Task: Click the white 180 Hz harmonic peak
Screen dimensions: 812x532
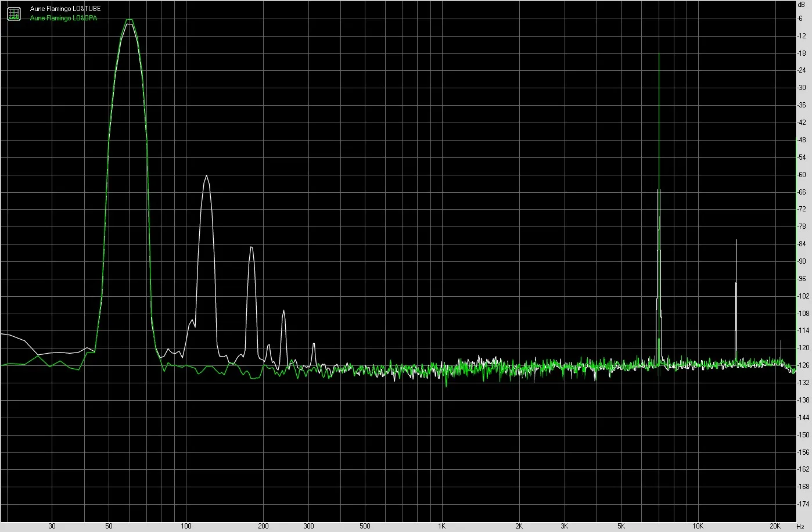Action: point(251,248)
